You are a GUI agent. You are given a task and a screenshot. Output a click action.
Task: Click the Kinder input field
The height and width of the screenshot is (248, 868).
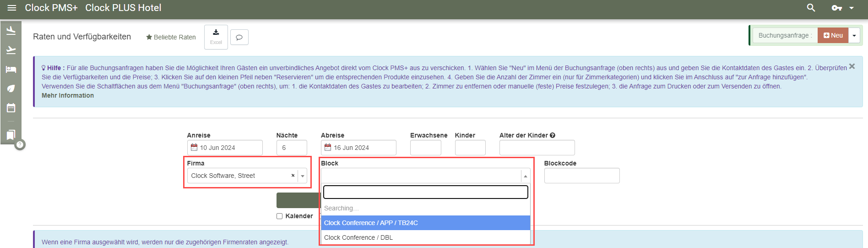[470, 148]
